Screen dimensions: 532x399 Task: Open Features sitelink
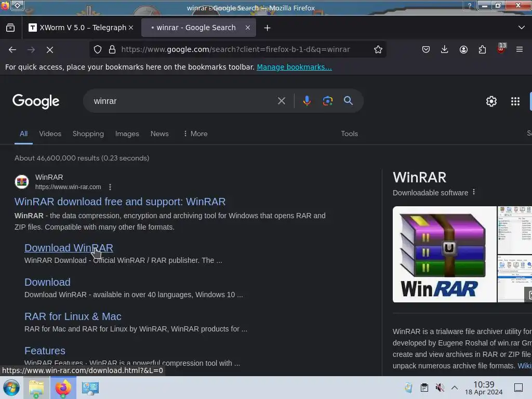[x=45, y=351]
